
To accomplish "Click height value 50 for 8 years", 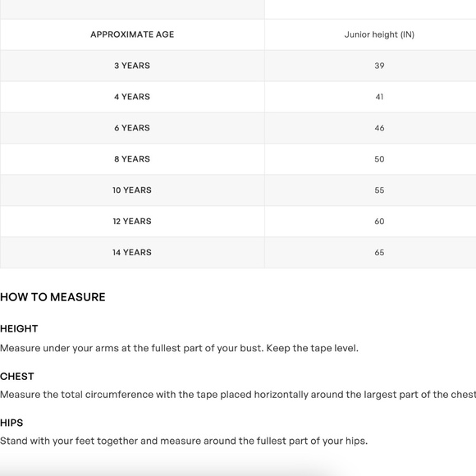I will pyautogui.click(x=379, y=159).
